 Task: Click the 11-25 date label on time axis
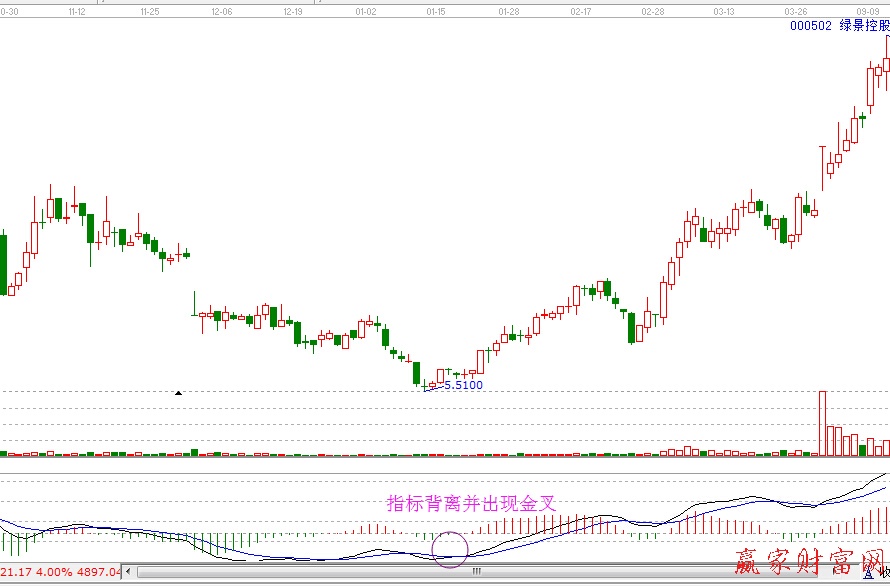(x=149, y=11)
